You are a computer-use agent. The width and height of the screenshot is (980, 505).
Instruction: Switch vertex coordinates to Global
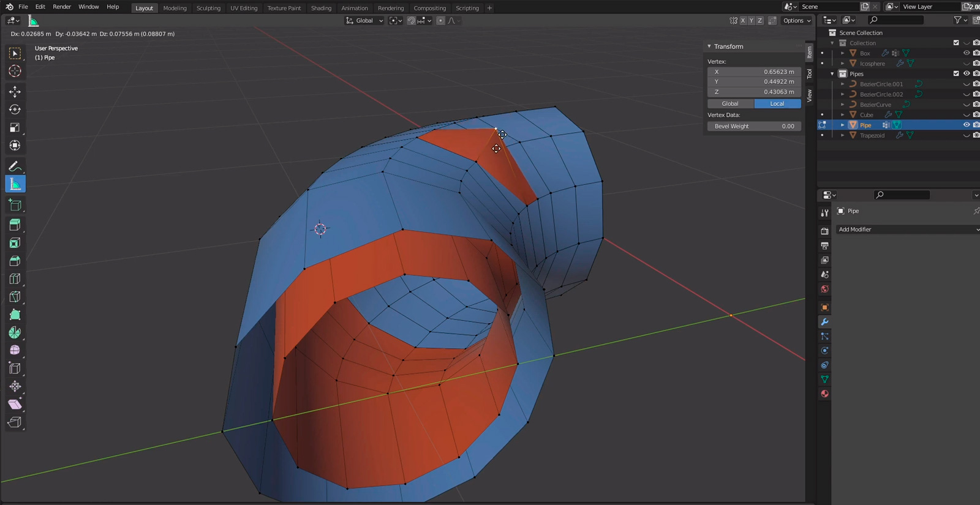[x=731, y=103]
